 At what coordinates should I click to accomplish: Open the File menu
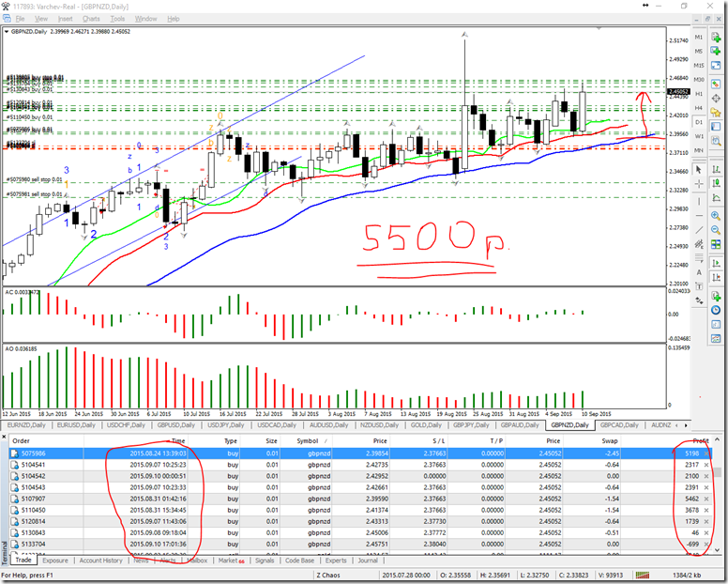[x=20, y=19]
